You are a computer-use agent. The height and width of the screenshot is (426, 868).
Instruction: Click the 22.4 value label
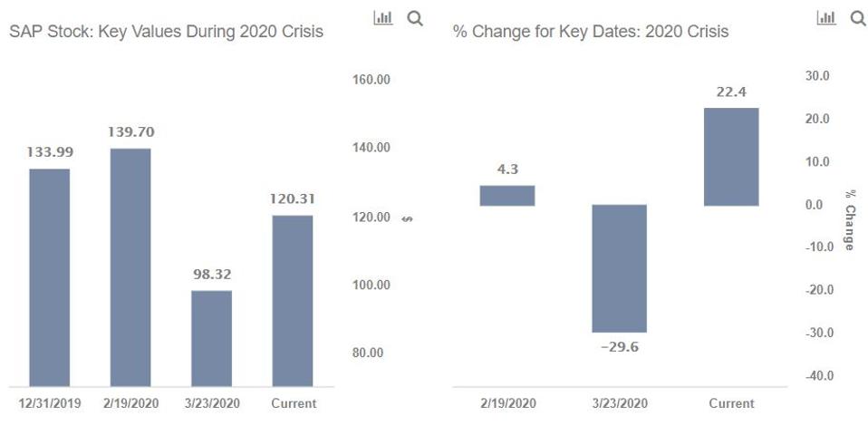point(731,92)
